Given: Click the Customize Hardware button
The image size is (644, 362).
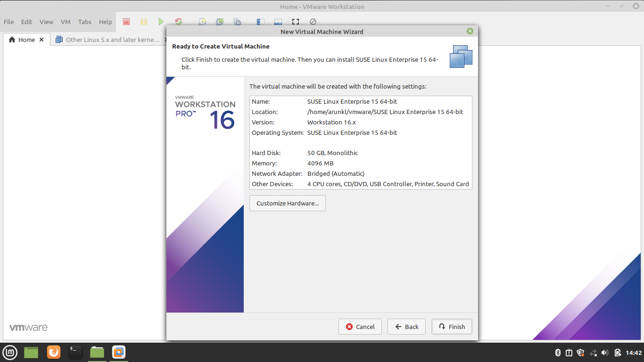Looking at the screenshot, I should [288, 203].
